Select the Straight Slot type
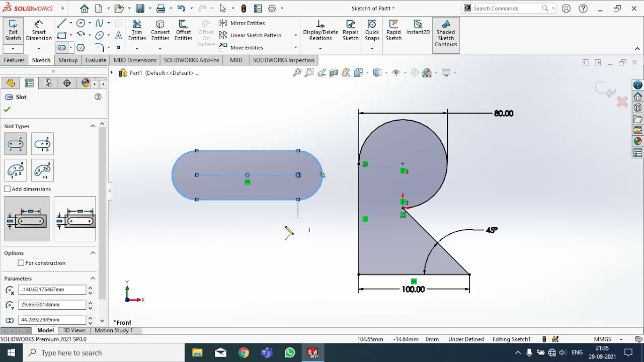 coord(16,144)
